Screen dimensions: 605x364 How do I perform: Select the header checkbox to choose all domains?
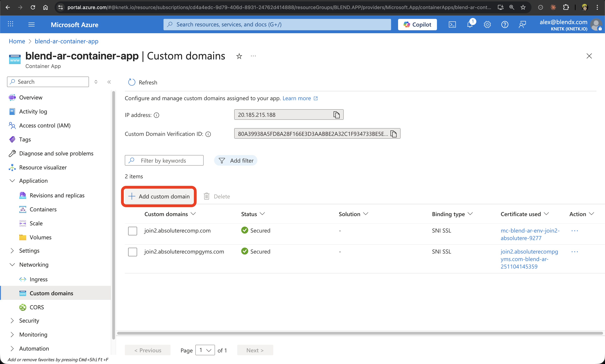point(132,214)
